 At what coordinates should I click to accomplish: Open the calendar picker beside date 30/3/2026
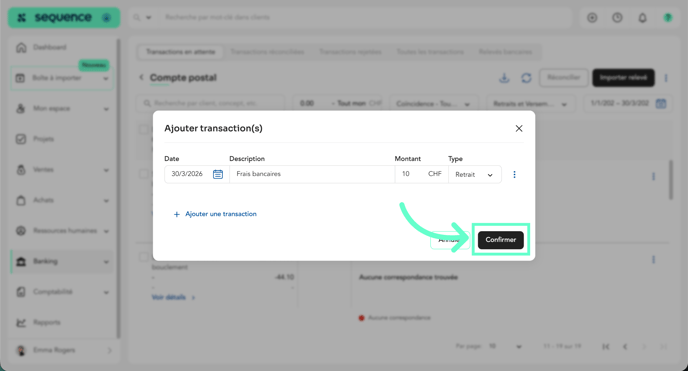[x=218, y=174]
